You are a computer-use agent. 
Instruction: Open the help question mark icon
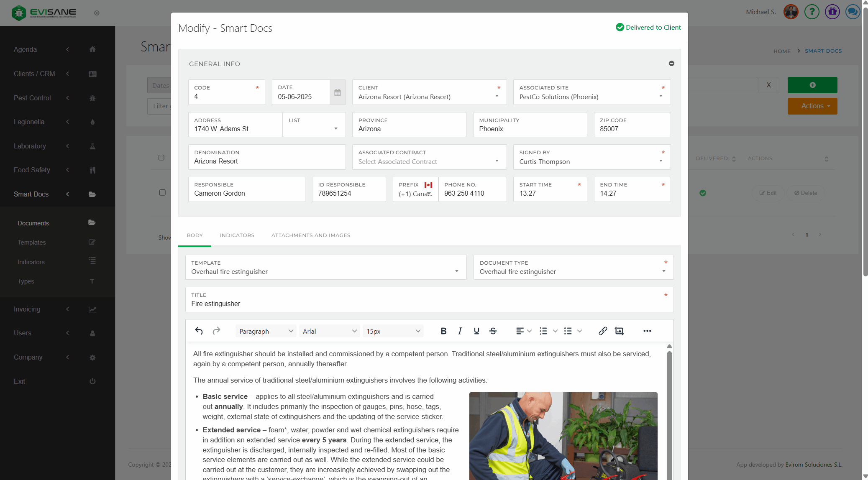(x=812, y=12)
